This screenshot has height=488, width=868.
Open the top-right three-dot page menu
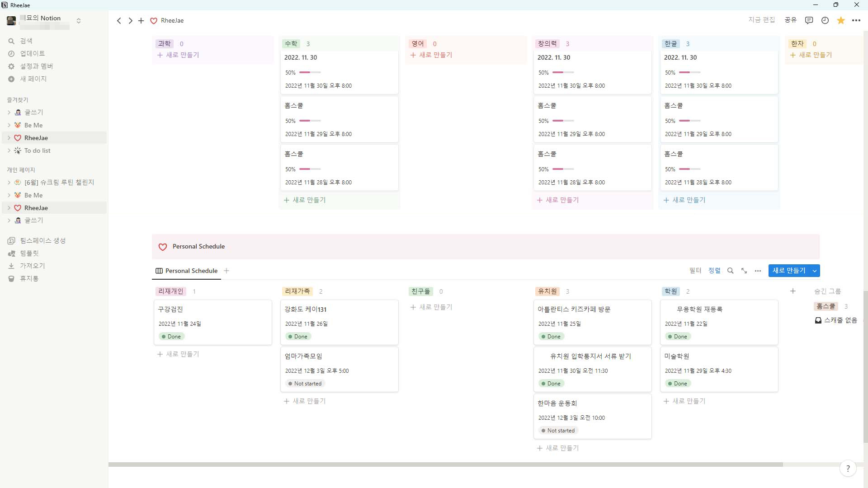pos(856,20)
